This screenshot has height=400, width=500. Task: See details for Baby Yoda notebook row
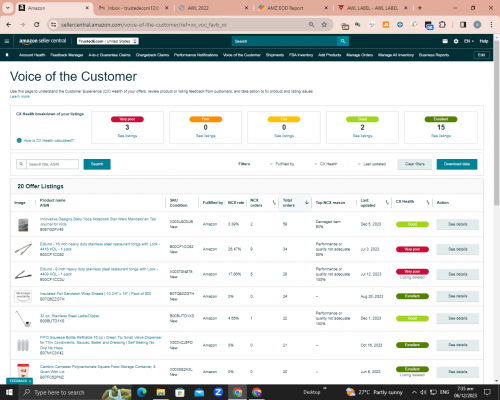458,224
